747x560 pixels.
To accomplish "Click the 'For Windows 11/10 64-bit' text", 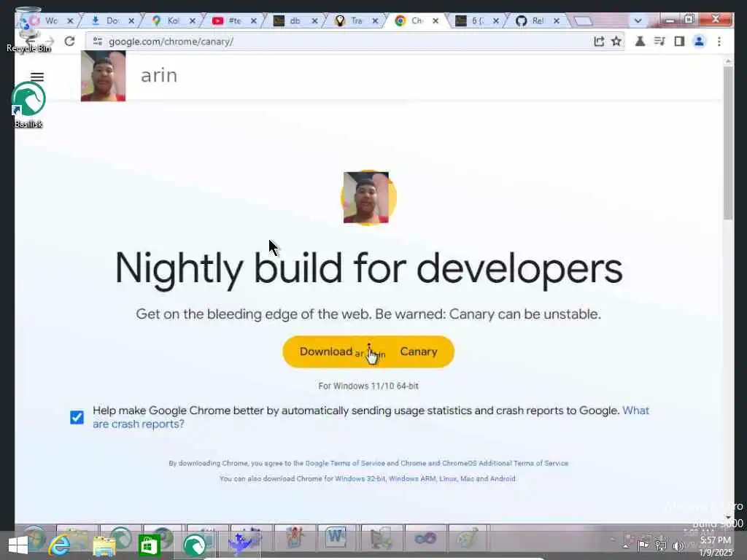I will click(368, 386).
